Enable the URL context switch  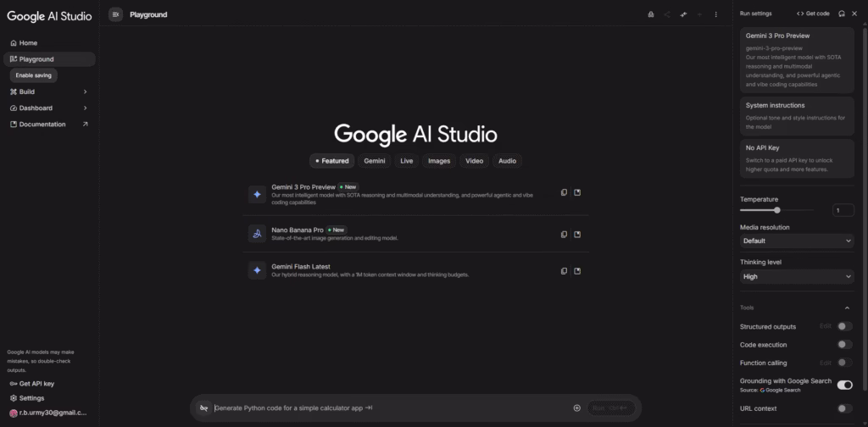point(845,408)
